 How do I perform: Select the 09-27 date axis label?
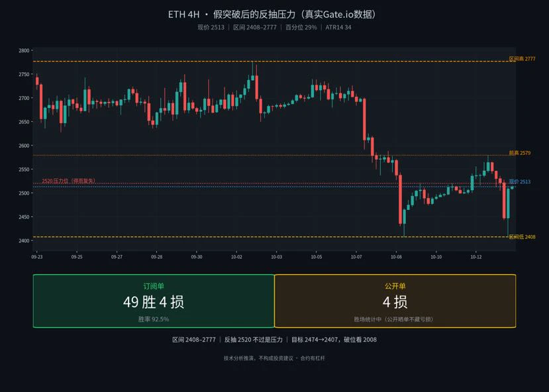click(x=117, y=257)
